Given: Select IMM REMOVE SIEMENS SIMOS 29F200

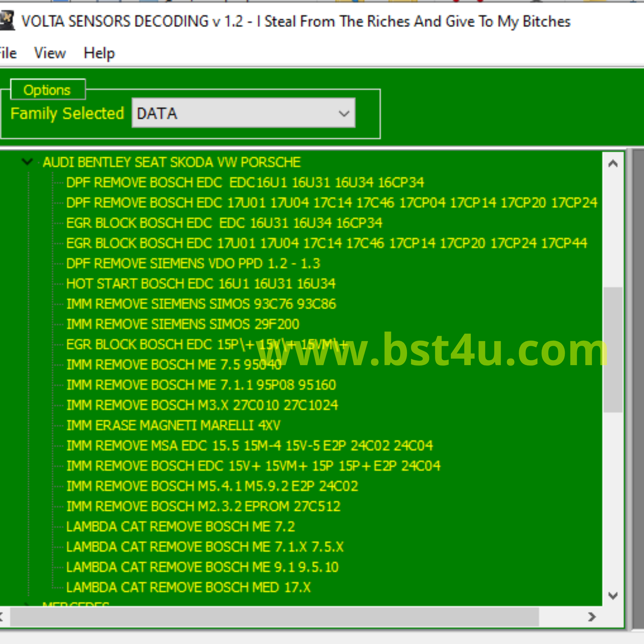Looking at the screenshot, I should 183,324.
